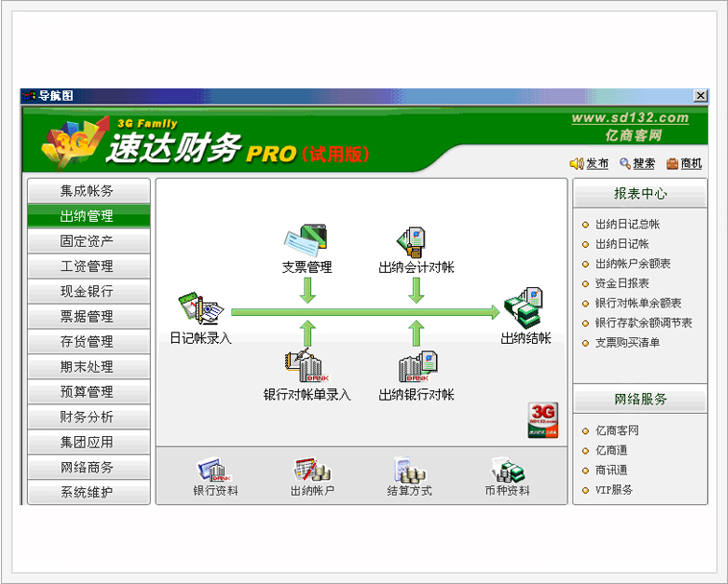The width and height of the screenshot is (728, 584).
Task: Click the 网络服务 panel header
Action: click(641, 400)
